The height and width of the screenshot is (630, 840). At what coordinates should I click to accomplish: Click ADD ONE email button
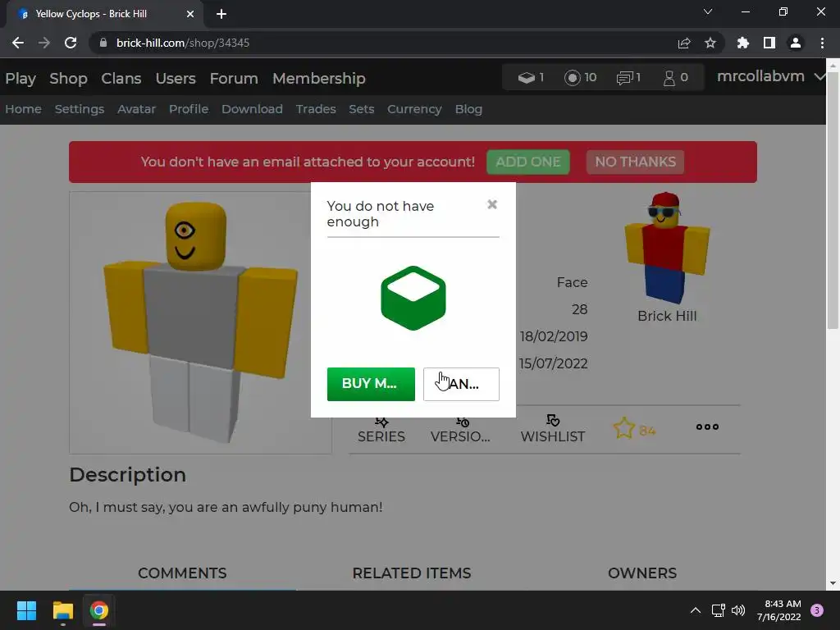point(527,162)
